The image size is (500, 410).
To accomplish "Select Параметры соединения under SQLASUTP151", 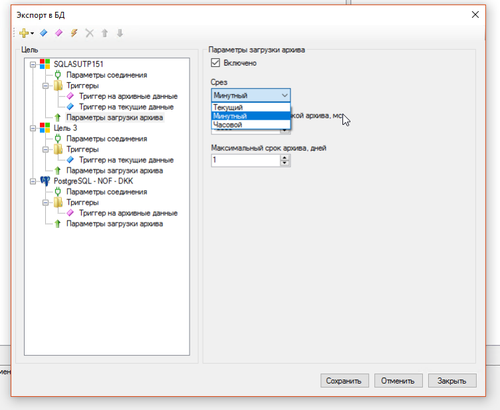I will click(x=107, y=75).
